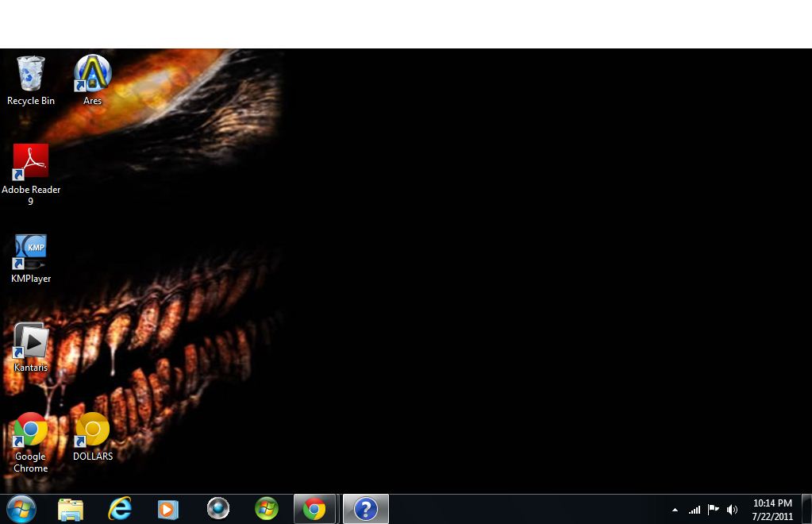812x524 pixels.
Task: Launch Internet Explorer from the taskbar
Action: coord(120,509)
